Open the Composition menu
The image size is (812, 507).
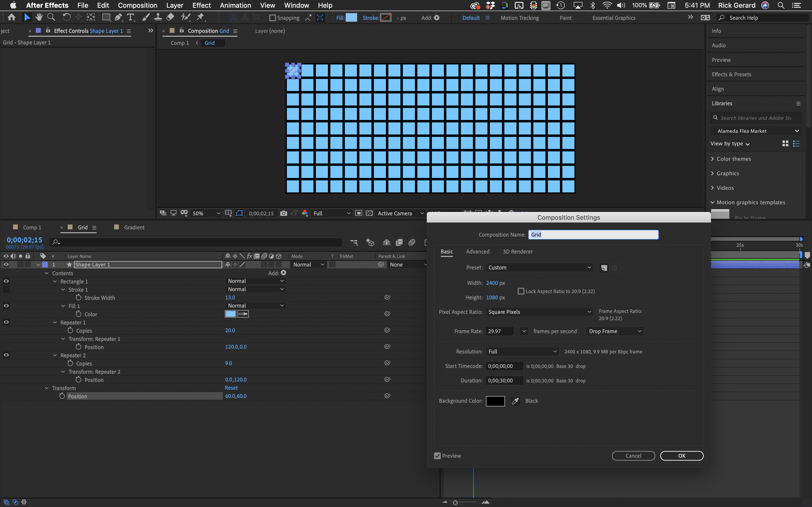[x=138, y=5]
